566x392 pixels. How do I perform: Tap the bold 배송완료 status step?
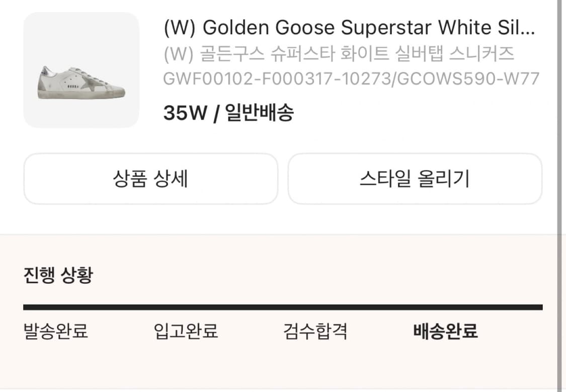pos(445,332)
